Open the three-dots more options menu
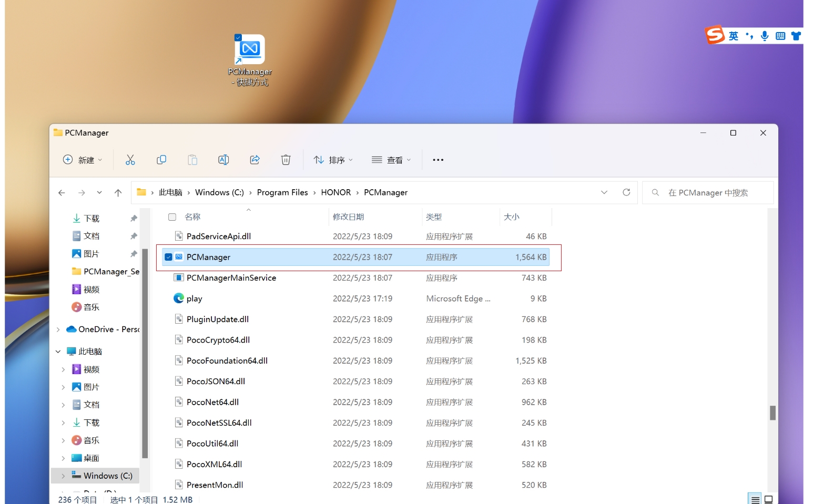Screen dimensions: 834x504 438,160
